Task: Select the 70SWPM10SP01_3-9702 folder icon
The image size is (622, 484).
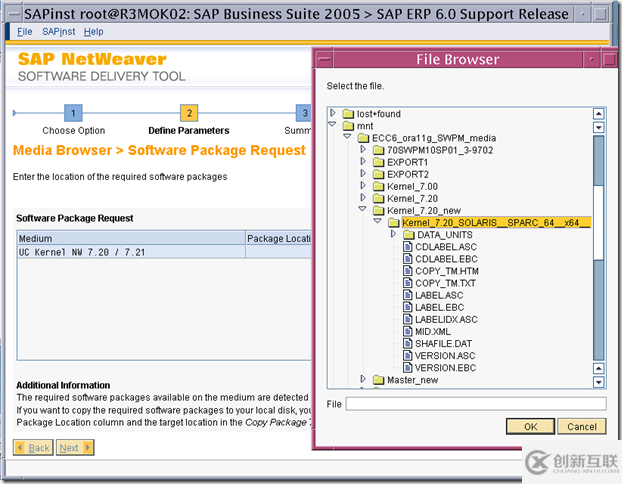Action: [379, 150]
